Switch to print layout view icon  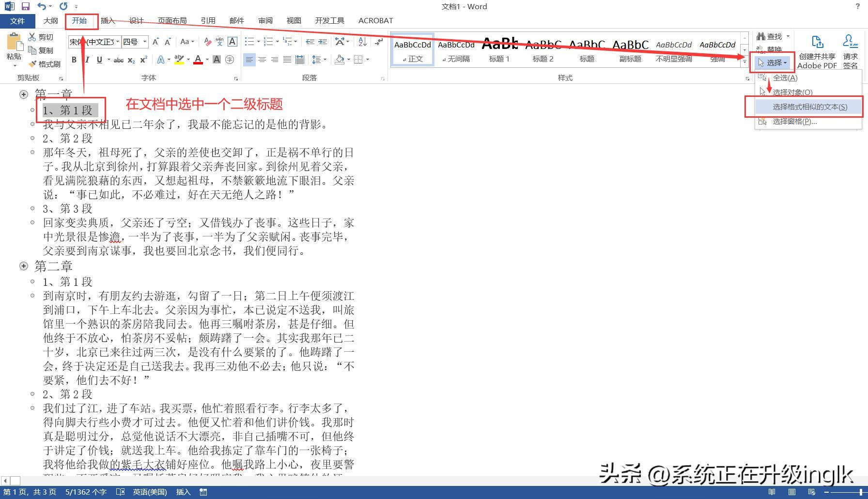pyautogui.click(x=792, y=492)
